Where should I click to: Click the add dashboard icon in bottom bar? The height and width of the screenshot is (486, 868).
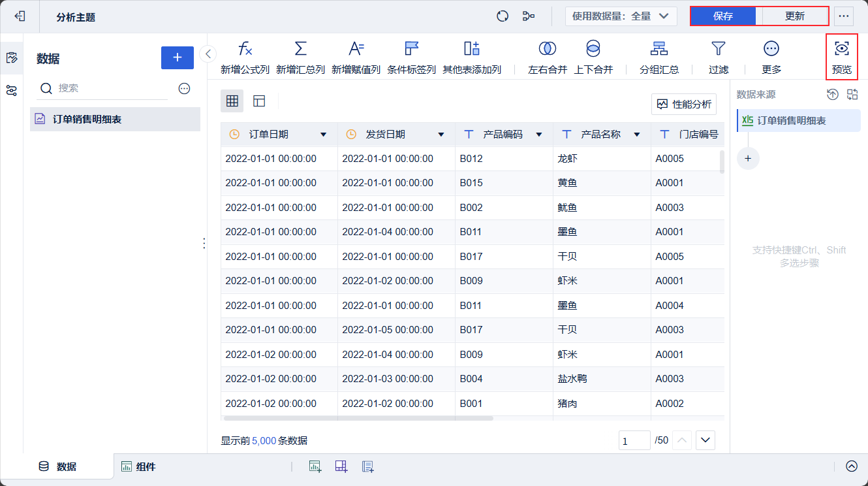[341, 466]
